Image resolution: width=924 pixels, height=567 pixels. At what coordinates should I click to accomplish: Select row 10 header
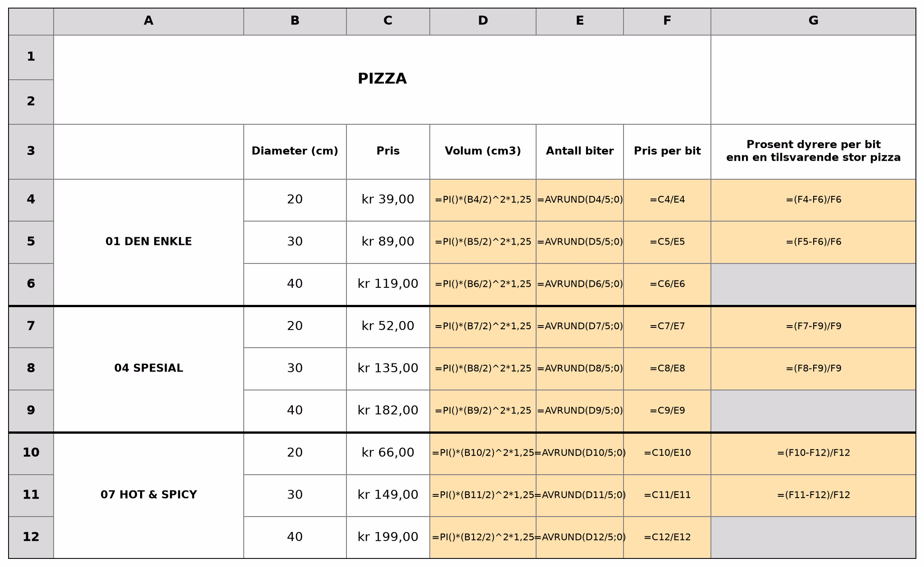(x=31, y=453)
